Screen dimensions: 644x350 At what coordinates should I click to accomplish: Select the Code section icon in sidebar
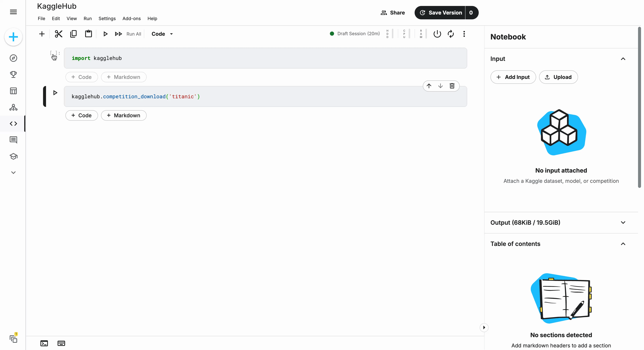click(13, 123)
